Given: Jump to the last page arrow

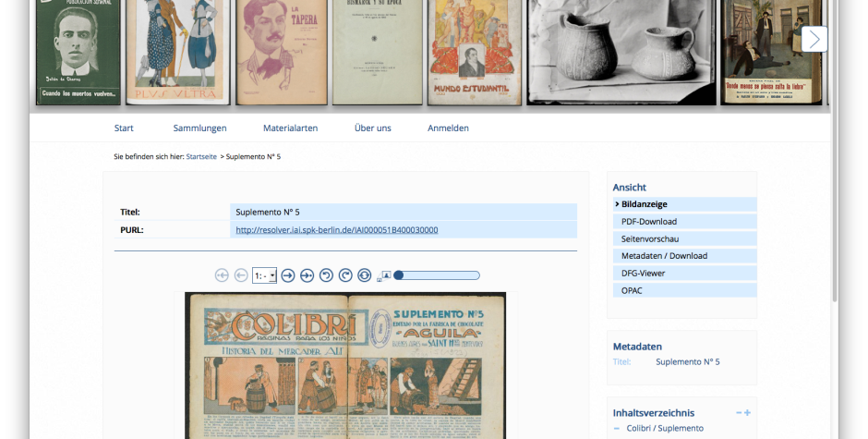Looking at the screenshot, I should [307, 275].
